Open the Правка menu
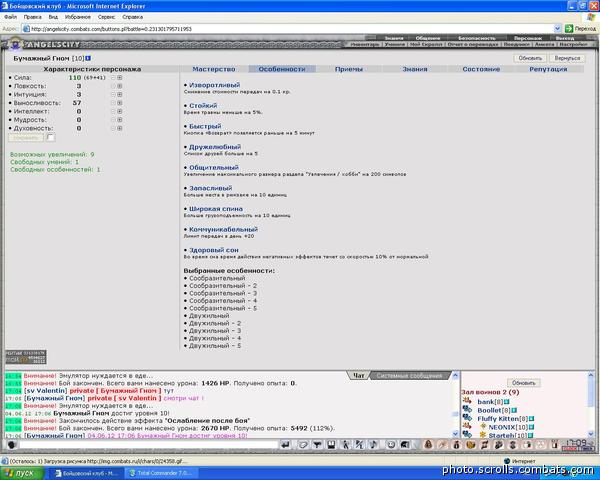Screen dimensions: 600x480 pyautogui.click(x=33, y=17)
